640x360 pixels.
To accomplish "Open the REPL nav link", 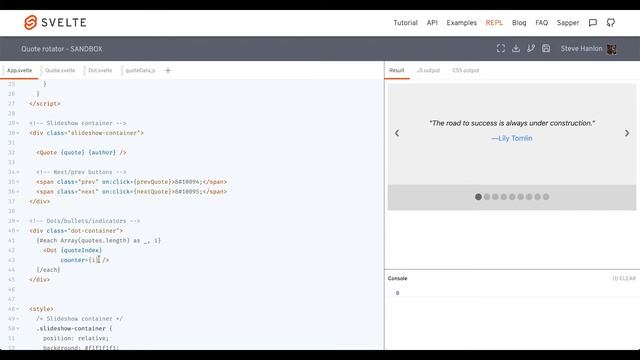I will [494, 23].
